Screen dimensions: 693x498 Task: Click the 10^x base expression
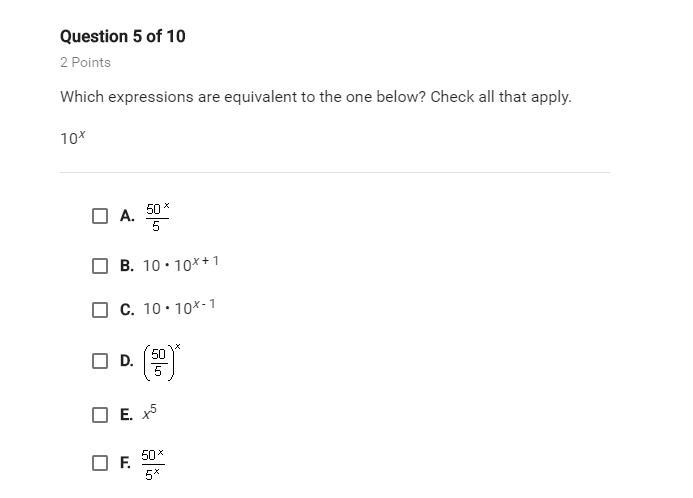click(72, 138)
